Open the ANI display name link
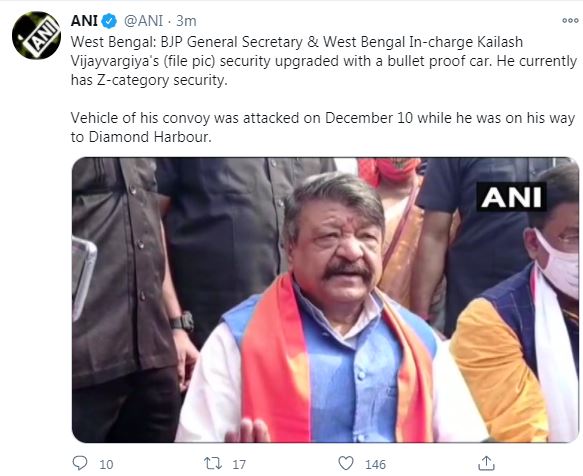The image size is (583, 476). click(84, 21)
